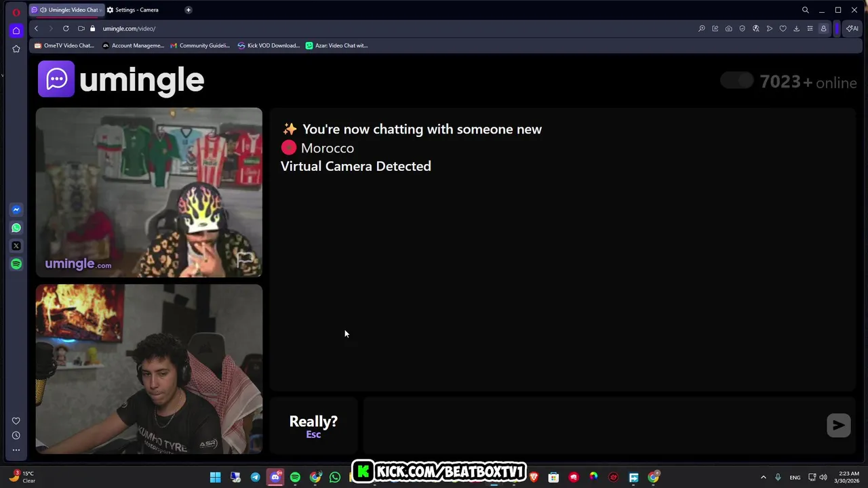Toggle the switch beside online count

(737, 81)
